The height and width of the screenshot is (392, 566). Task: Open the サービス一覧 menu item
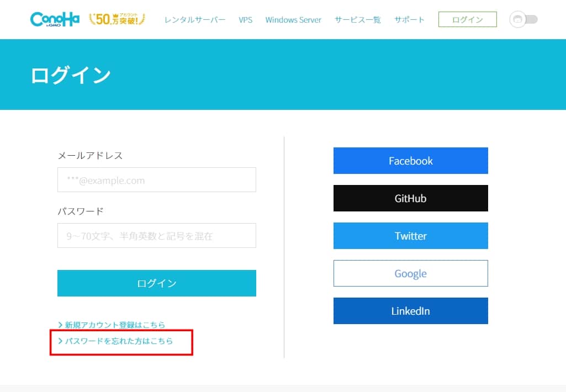358,20
